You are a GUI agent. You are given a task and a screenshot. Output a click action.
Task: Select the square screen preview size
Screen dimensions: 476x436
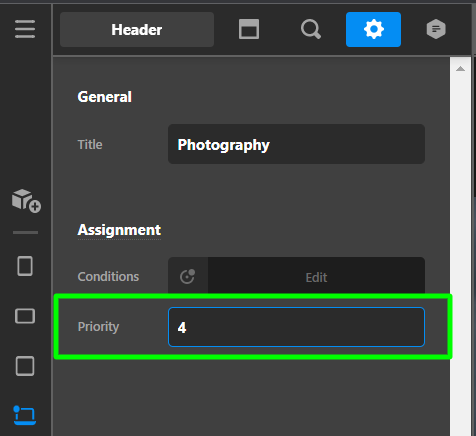point(25,366)
